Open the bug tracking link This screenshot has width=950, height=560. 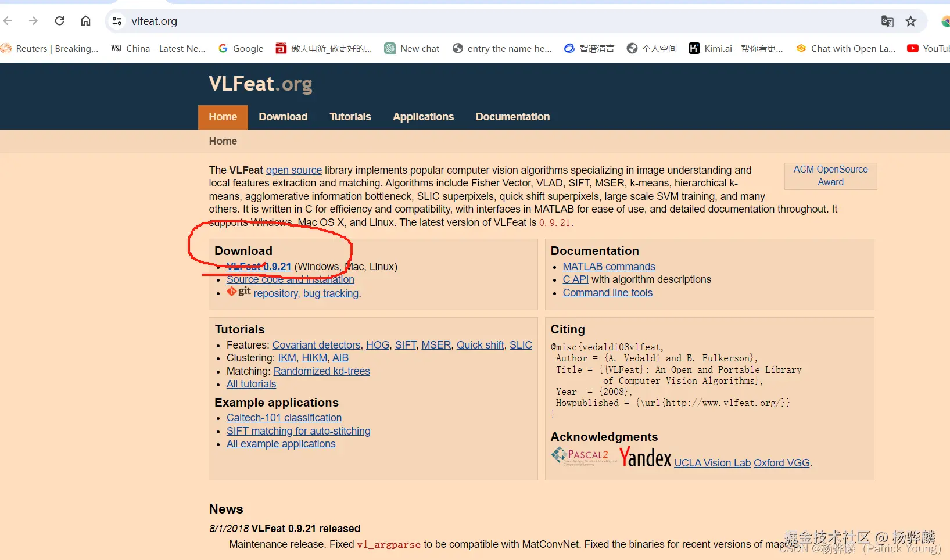click(331, 293)
